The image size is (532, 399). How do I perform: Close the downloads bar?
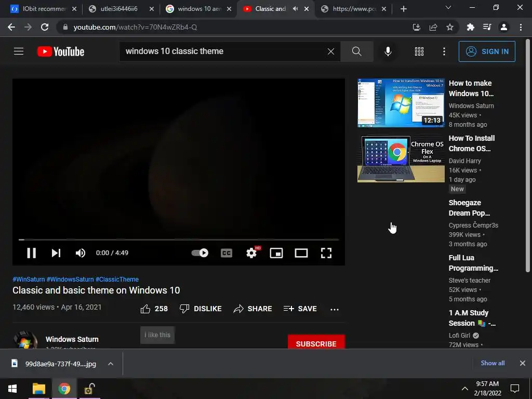(x=523, y=363)
